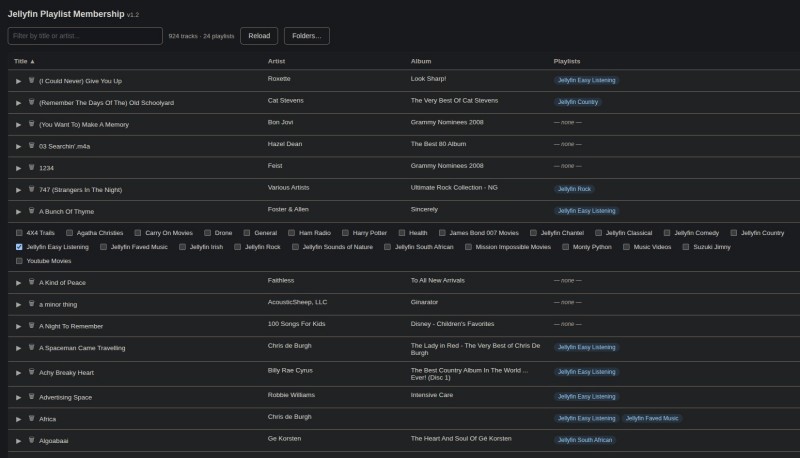Play the Old Schoolyard track by Cat Stevens

[x=18, y=103]
